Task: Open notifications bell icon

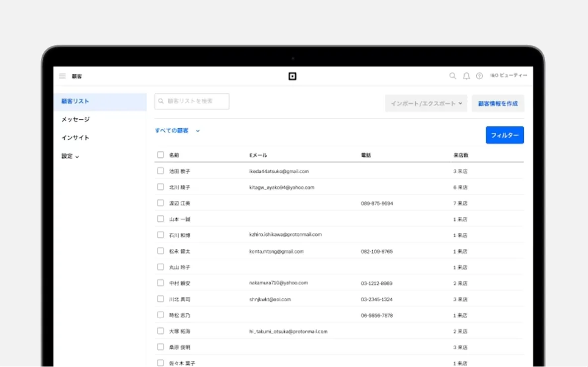Action: coord(466,76)
